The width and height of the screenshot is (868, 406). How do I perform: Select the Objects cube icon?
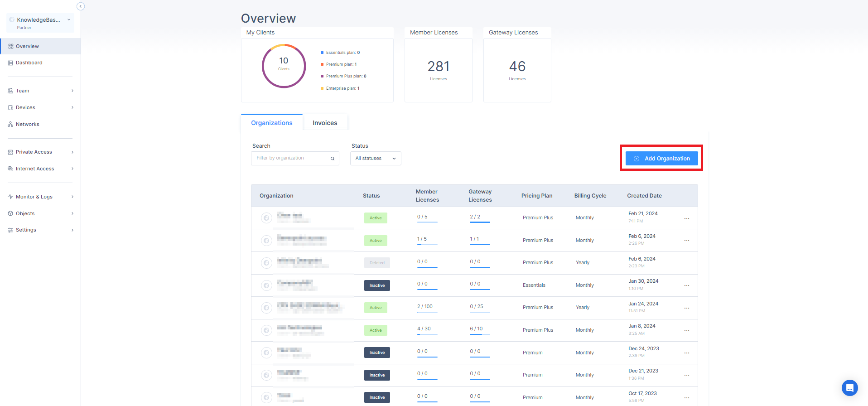click(11, 213)
